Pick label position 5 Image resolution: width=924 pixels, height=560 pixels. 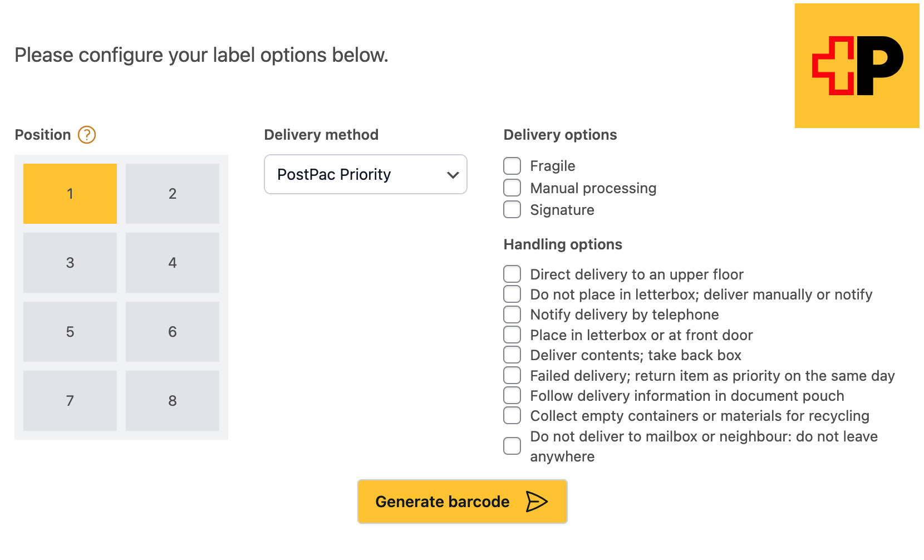click(x=70, y=332)
